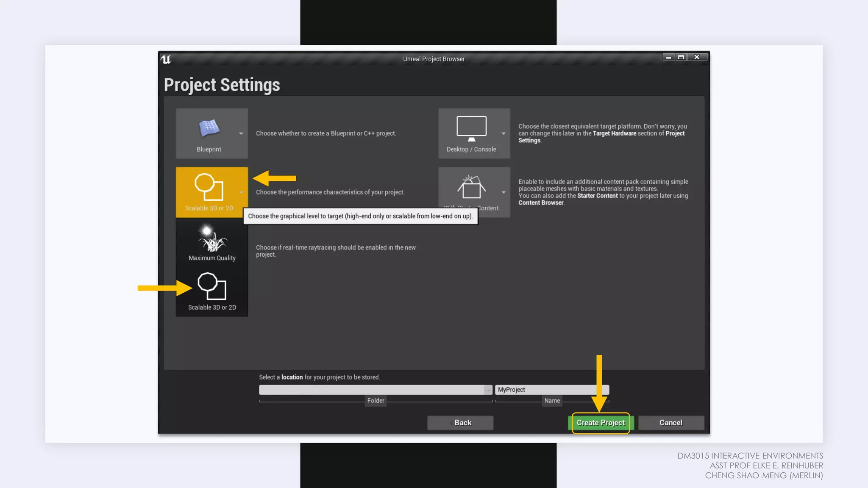Image resolution: width=868 pixels, height=488 pixels.
Task: Click text 'Choose the performance characteristics of your project.'
Action: [330, 192]
